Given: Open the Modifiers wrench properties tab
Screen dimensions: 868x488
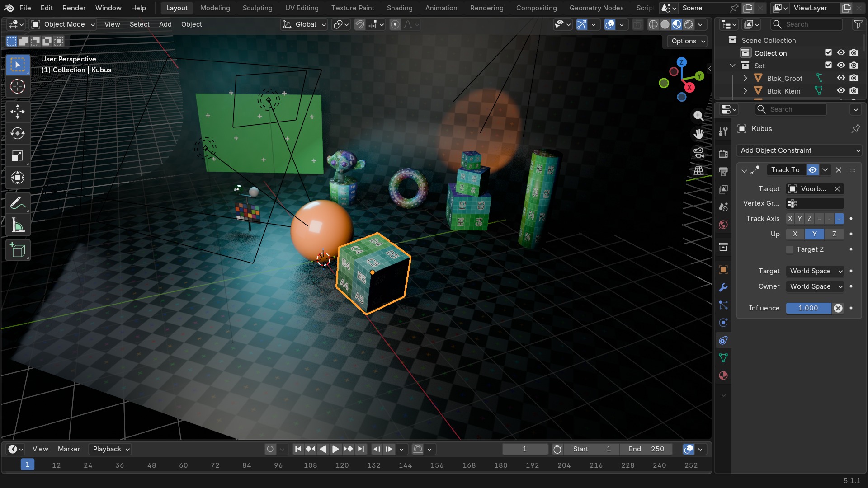Looking at the screenshot, I should 723,287.
